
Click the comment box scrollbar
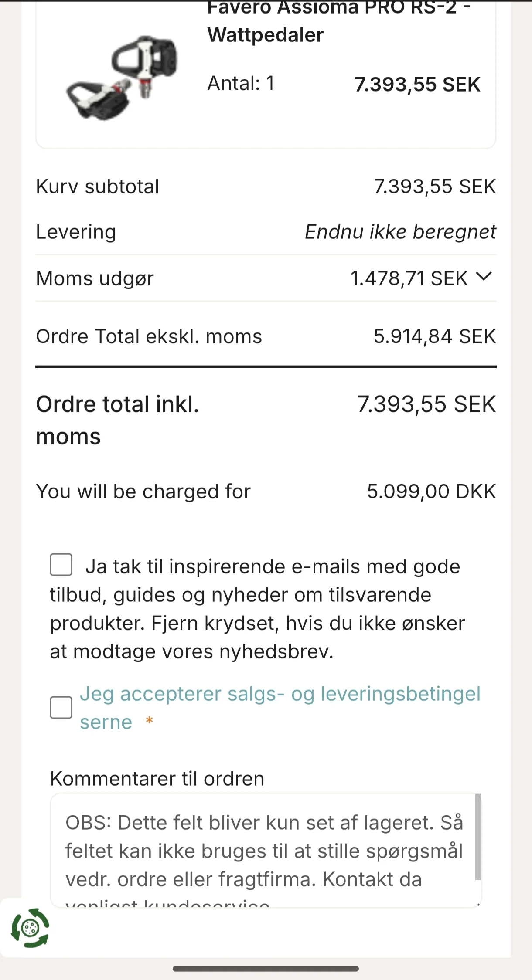click(x=478, y=837)
